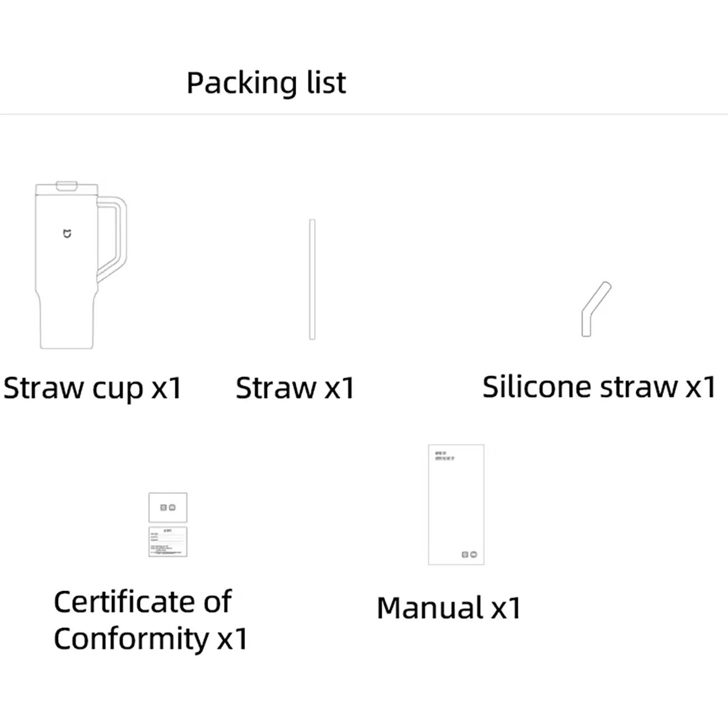
Task: Click the Mijia logo on the cup
Action: click(x=67, y=234)
